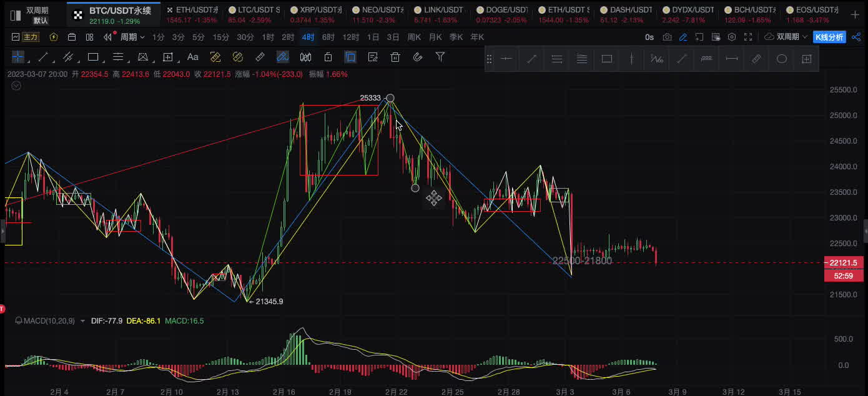This screenshot has width=868, height=396.
Task: Enter fullscreen chart mode
Action: [747, 37]
